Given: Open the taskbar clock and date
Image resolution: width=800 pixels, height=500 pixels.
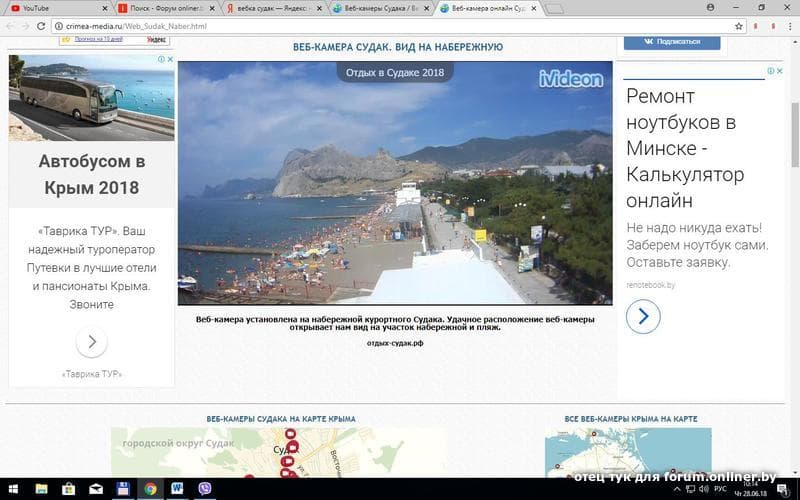Looking at the screenshot, I should (x=751, y=489).
